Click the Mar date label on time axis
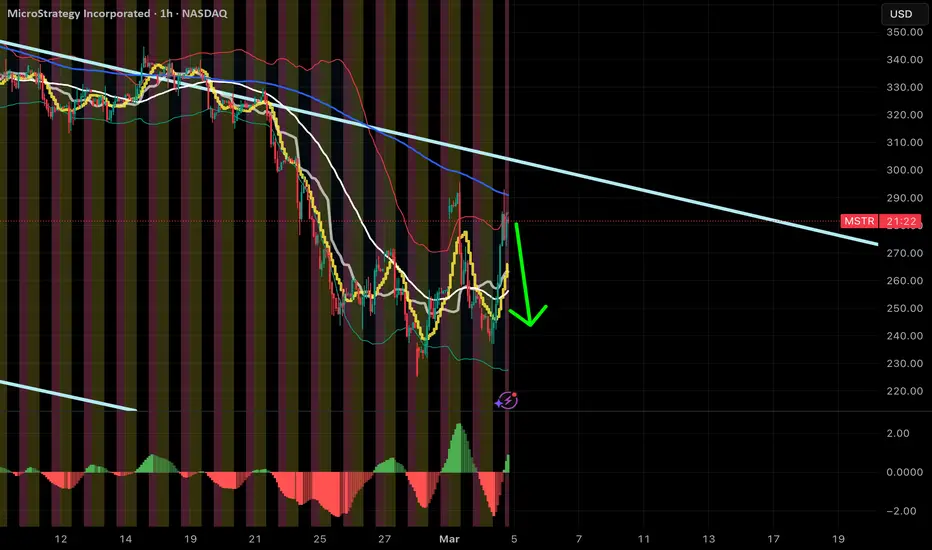Viewport: 932px width, 550px height. [x=449, y=539]
